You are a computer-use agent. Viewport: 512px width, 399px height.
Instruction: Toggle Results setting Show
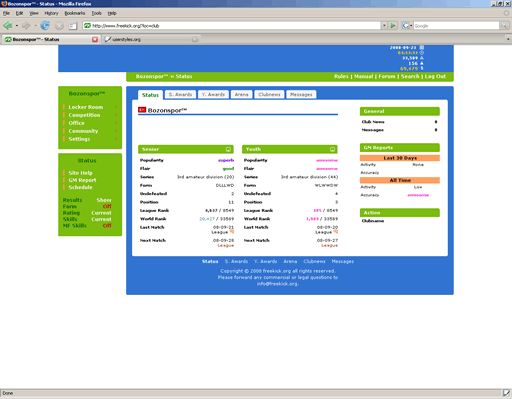tap(104, 200)
